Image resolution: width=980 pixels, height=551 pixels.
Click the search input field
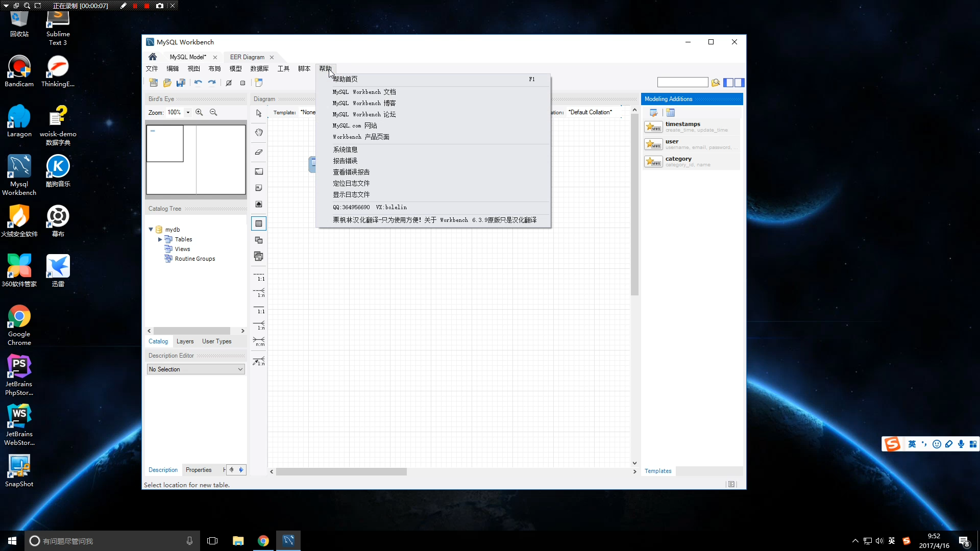pyautogui.click(x=682, y=83)
